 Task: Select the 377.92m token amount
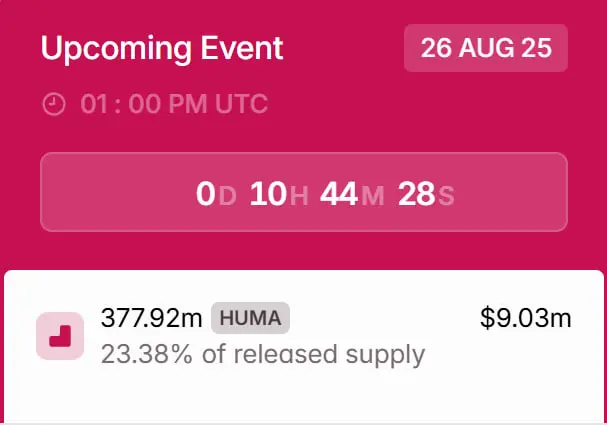(151, 318)
